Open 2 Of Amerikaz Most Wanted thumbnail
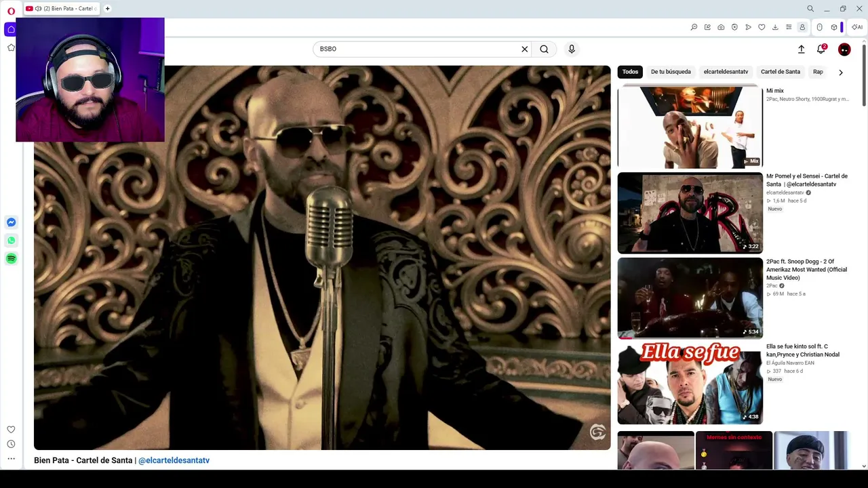 pos(690,298)
